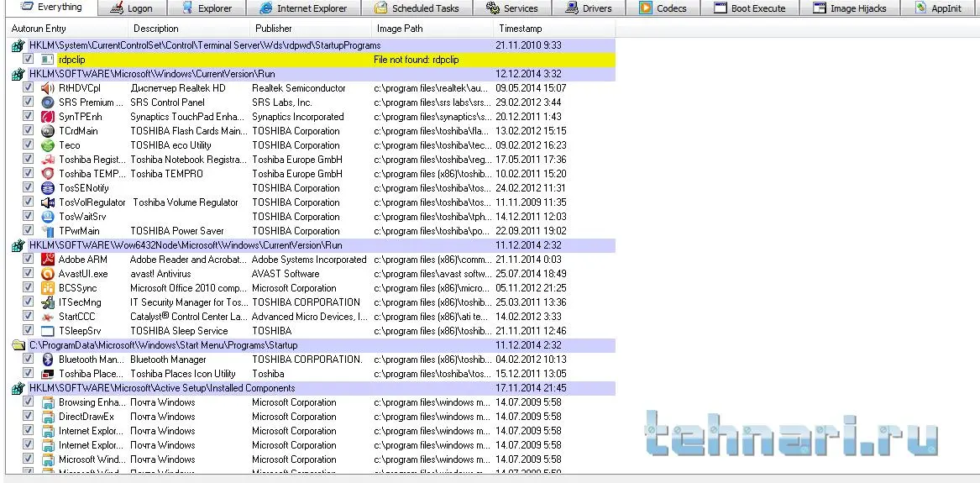The height and width of the screenshot is (483, 980).
Task: Click 'TOSHIBA Sleep Service' description cell
Action: point(179,331)
